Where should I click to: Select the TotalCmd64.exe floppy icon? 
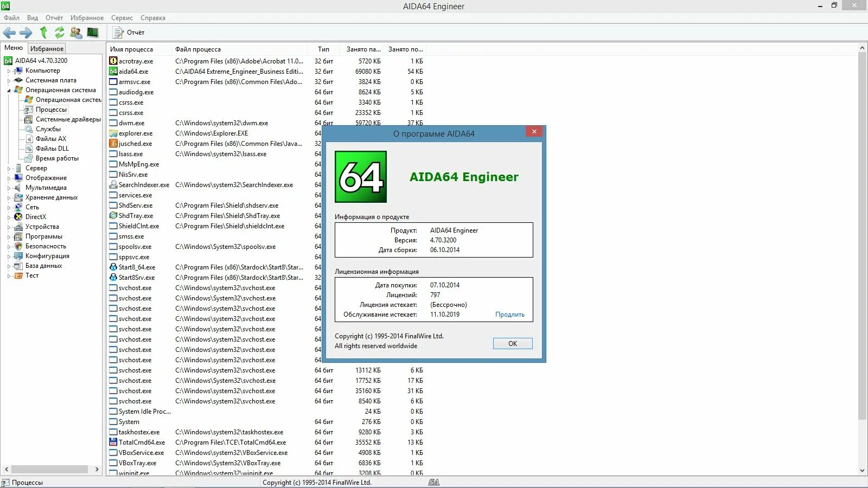(x=113, y=442)
